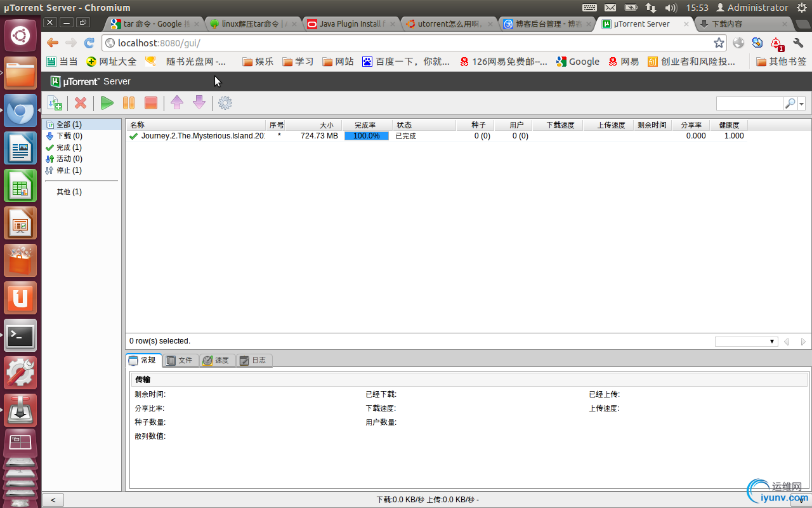
Task: Collapse sidebar with < button
Action: [53, 500]
